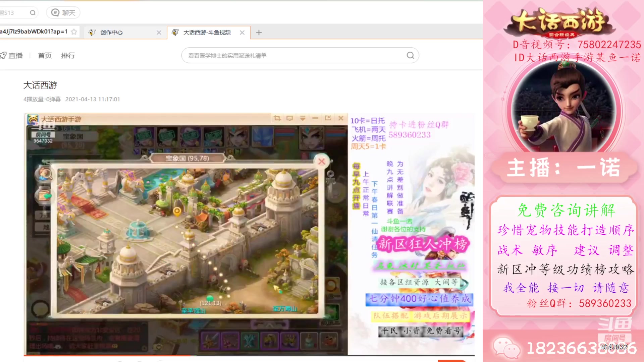Viewport: 644px width, 362px height.
Task: Click the search magnifier in video search bar
Action: pyautogui.click(x=410, y=55)
